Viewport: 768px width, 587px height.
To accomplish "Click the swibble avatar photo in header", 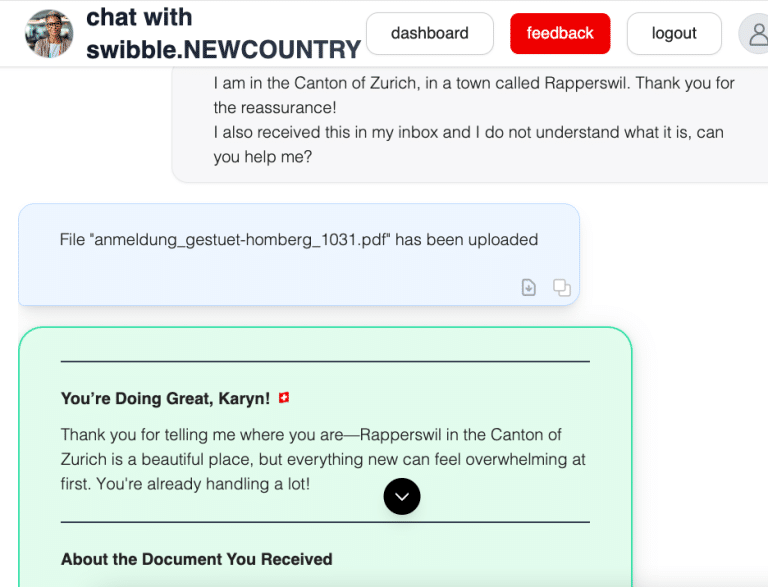I will point(49,33).
